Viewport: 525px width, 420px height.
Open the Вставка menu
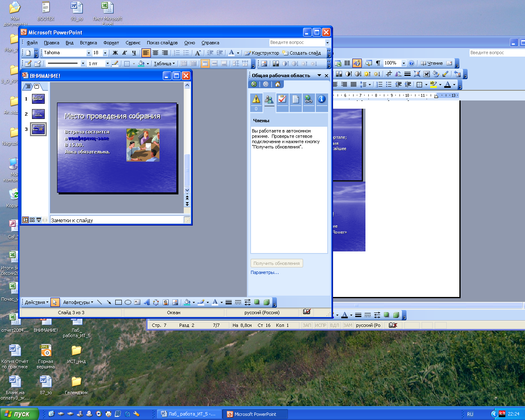click(89, 43)
